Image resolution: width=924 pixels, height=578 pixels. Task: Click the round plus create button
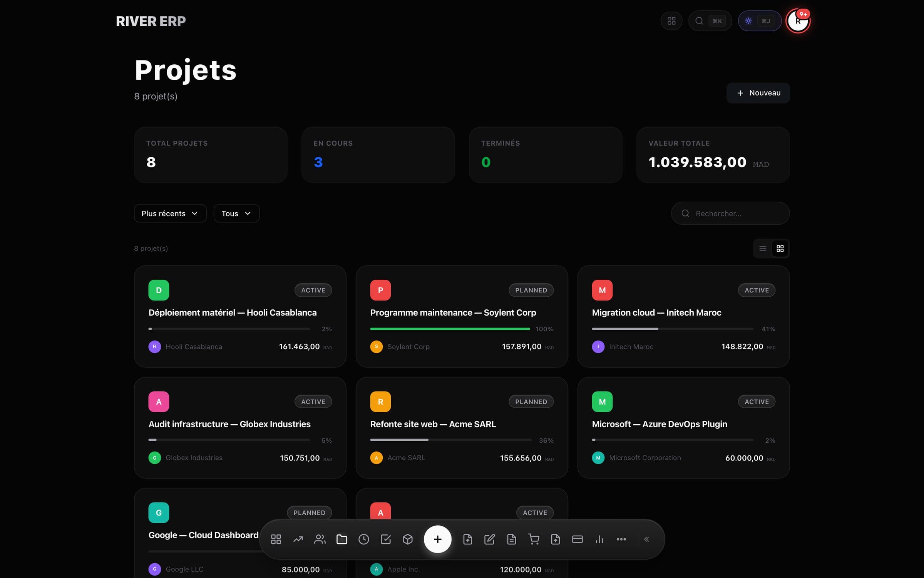[x=437, y=539]
